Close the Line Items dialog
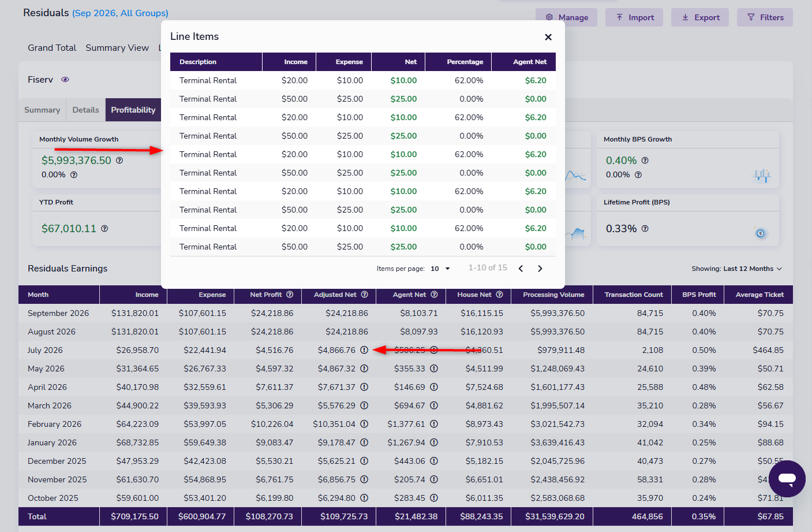Viewport: 812px width, 532px height. click(x=548, y=37)
